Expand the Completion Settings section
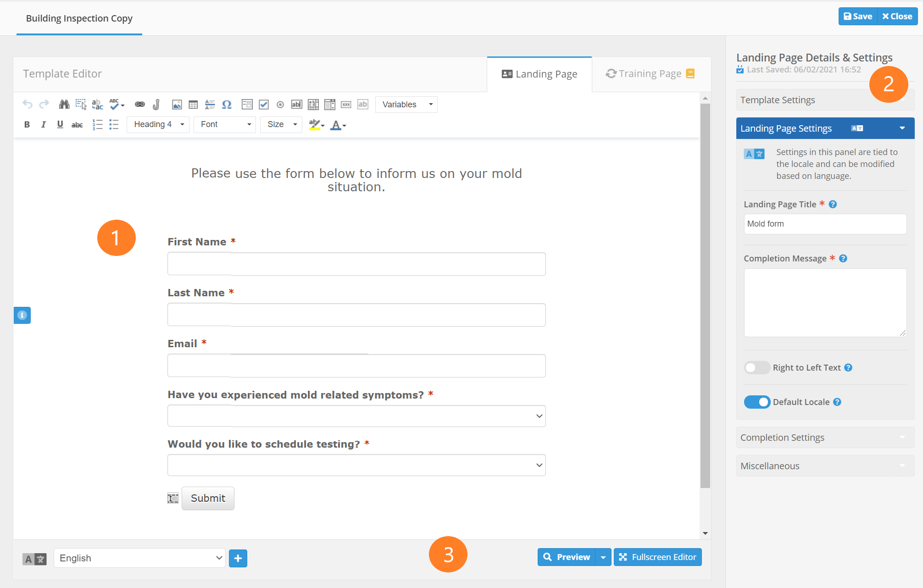Screen dimensions: 923x588 point(824,438)
